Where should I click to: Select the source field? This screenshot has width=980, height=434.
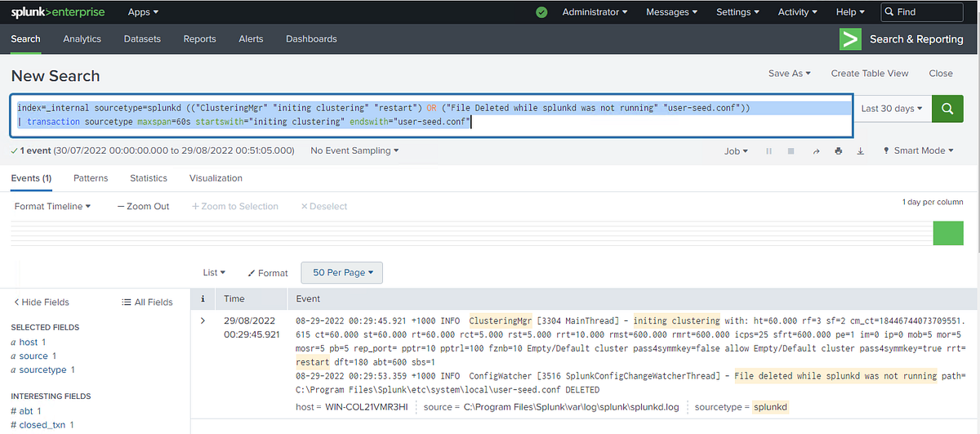33,356
